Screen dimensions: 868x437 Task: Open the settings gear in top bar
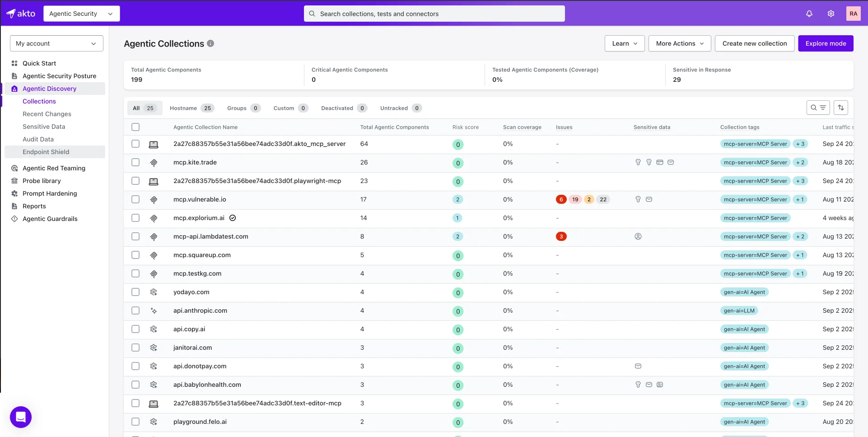[x=831, y=14]
